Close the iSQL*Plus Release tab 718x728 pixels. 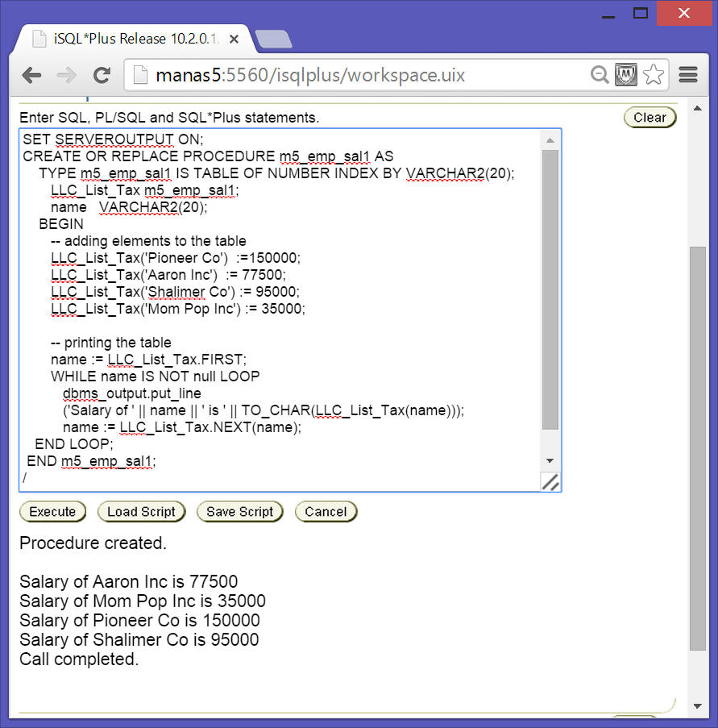pyautogui.click(x=234, y=39)
